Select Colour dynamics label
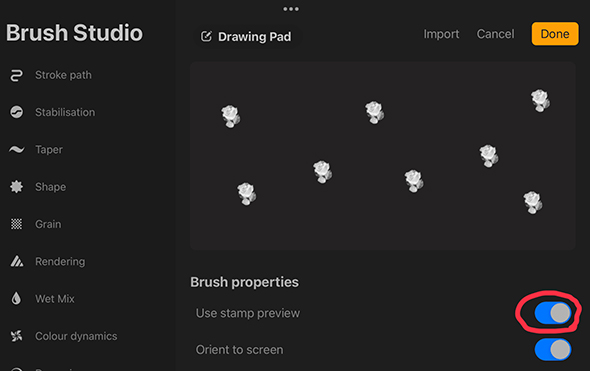 (76, 336)
